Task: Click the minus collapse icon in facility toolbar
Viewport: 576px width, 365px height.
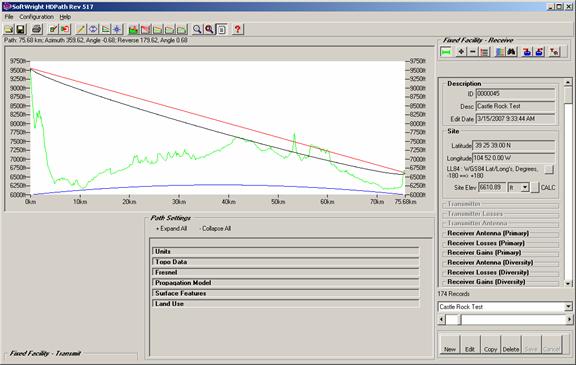Action: (473, 52)
